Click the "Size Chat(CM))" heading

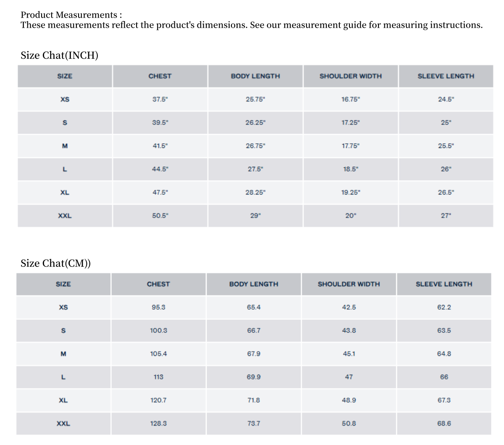(55, 263)
